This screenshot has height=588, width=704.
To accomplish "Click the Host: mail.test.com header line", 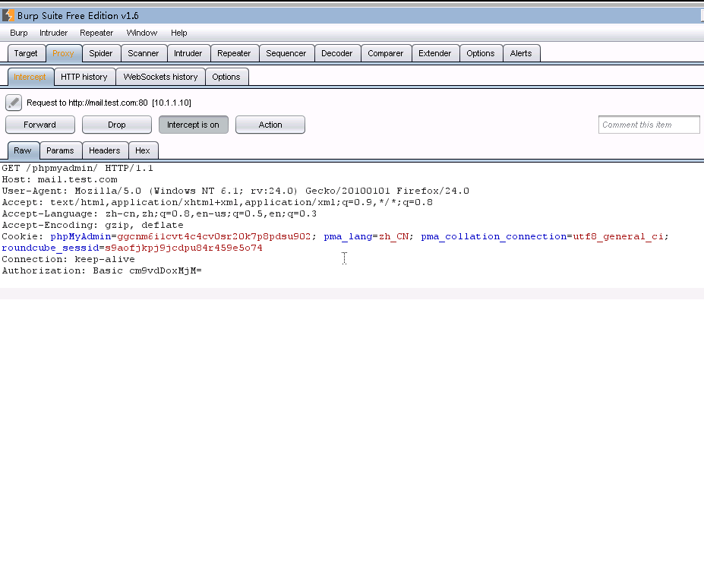I will (x=60, y=179).
